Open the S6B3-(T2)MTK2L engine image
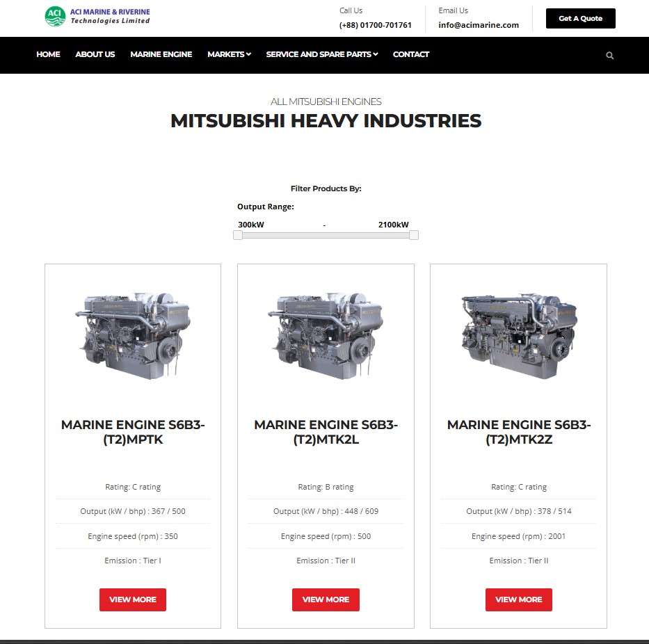This screenshot has width=649, height=644. [326, 335]
